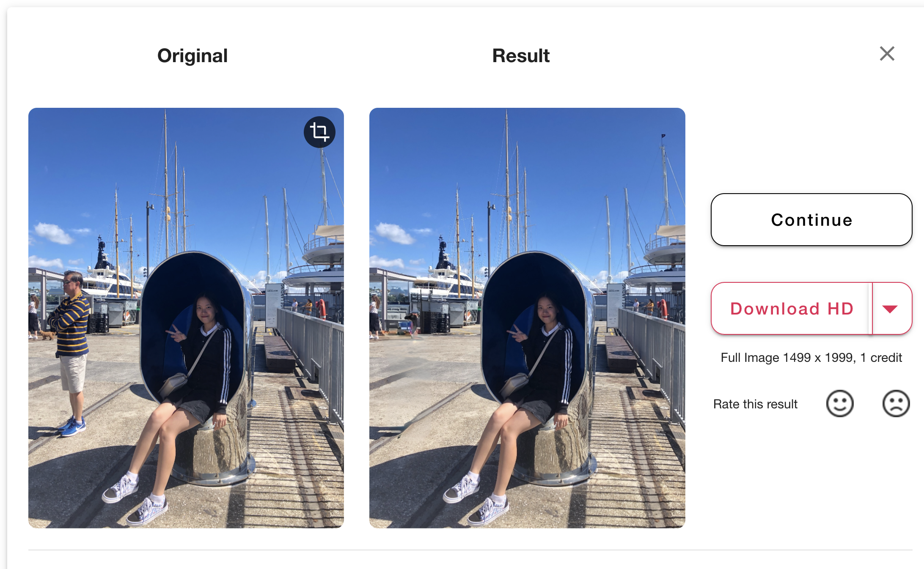The width and height of the screenshot is (924, 569).
Task: Rate the result with the happy face
Action: pyautogui.click(x=840, y=404)
